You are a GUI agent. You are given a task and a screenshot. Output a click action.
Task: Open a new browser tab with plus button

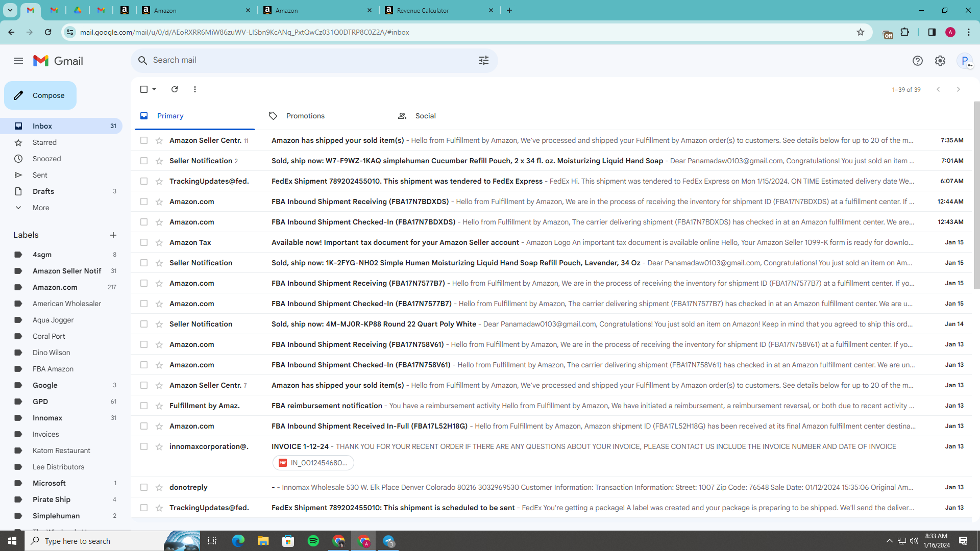coord(509,10)
